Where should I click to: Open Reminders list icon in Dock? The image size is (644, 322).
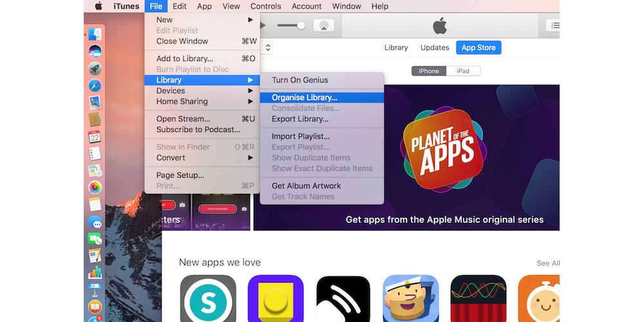click(x=95, y=153)
